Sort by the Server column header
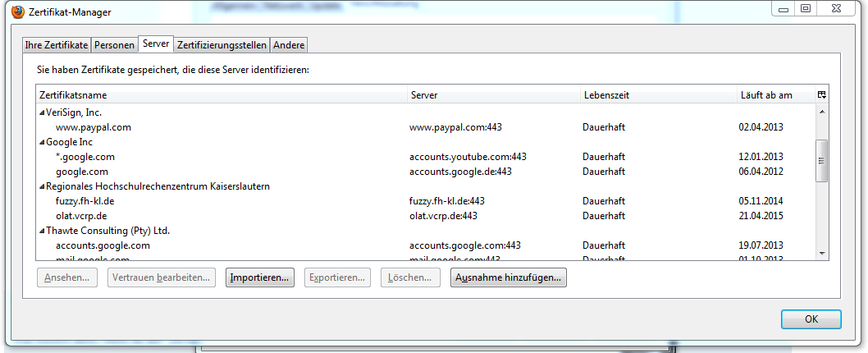The image size is (868, 353). tap(494, 95)
